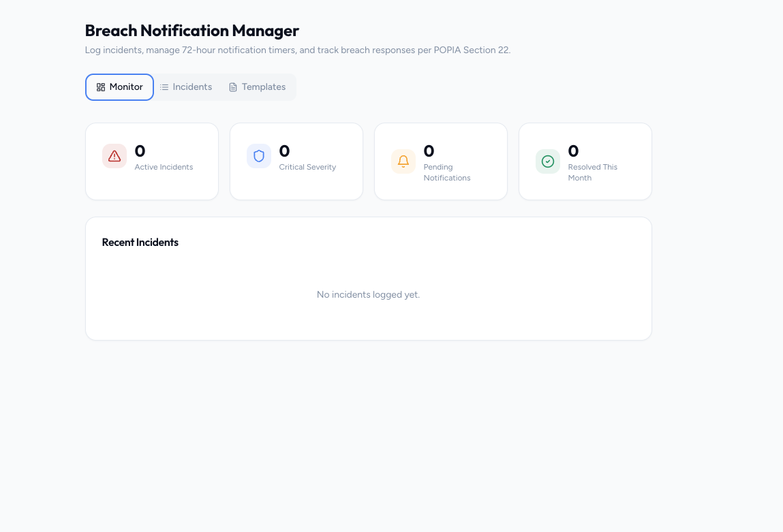The image size is (783, 532).
Task: Click the red warning triangle icon
Action: click(114, 156)
